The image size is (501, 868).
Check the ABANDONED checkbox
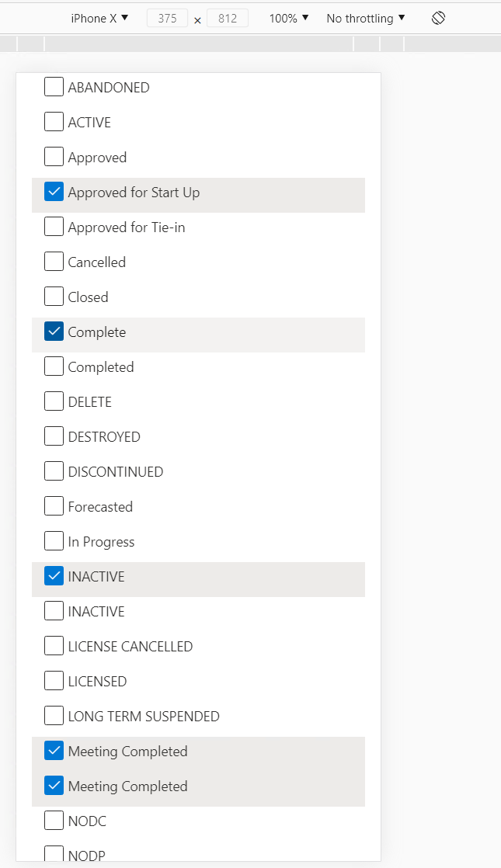tap(54, 87)
